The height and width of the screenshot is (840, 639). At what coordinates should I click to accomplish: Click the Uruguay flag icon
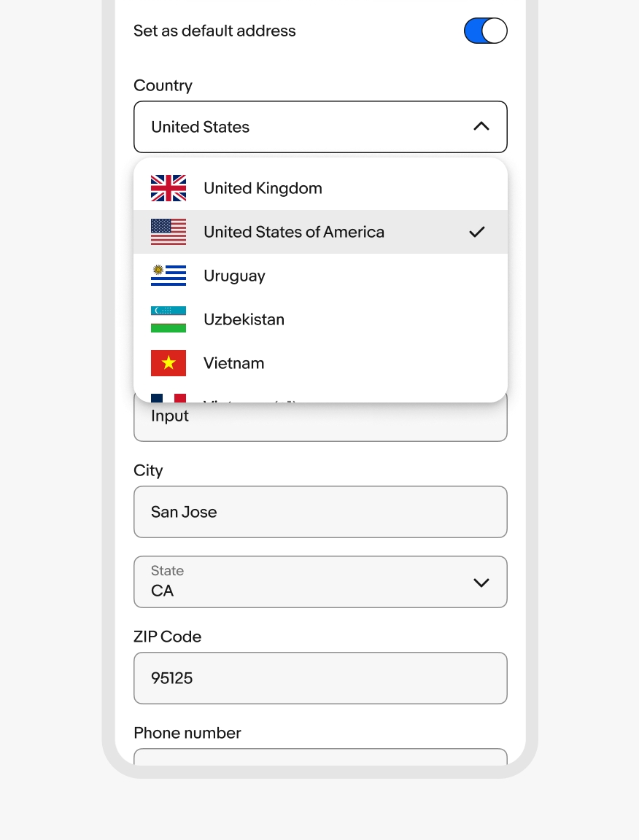click(169, 276)
